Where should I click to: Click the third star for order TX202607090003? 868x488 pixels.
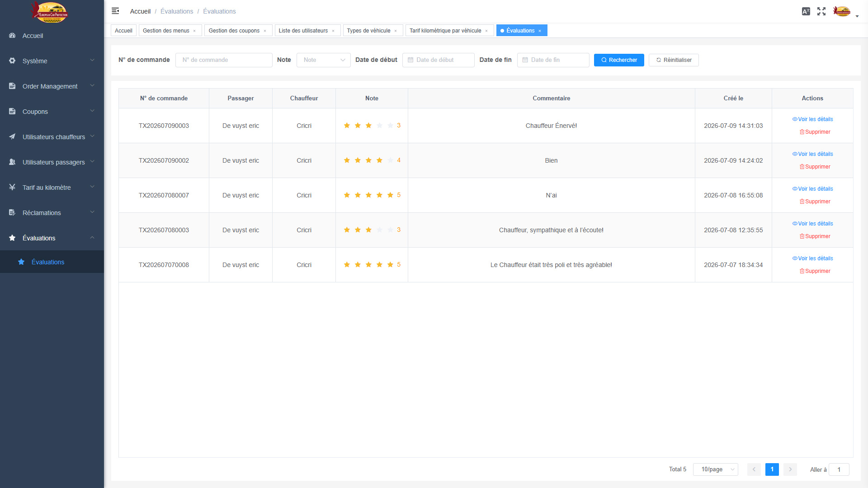[368, 126]
